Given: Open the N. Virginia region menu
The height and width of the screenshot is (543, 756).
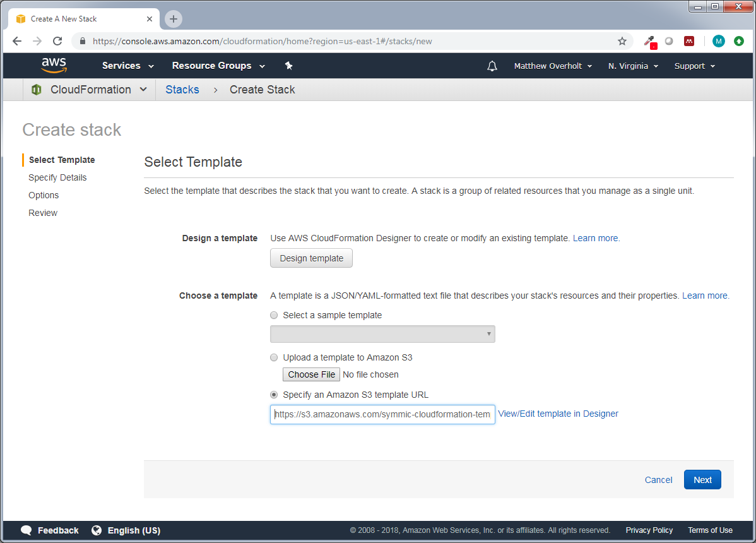Looking at the screenshot, I should [633, 66].
